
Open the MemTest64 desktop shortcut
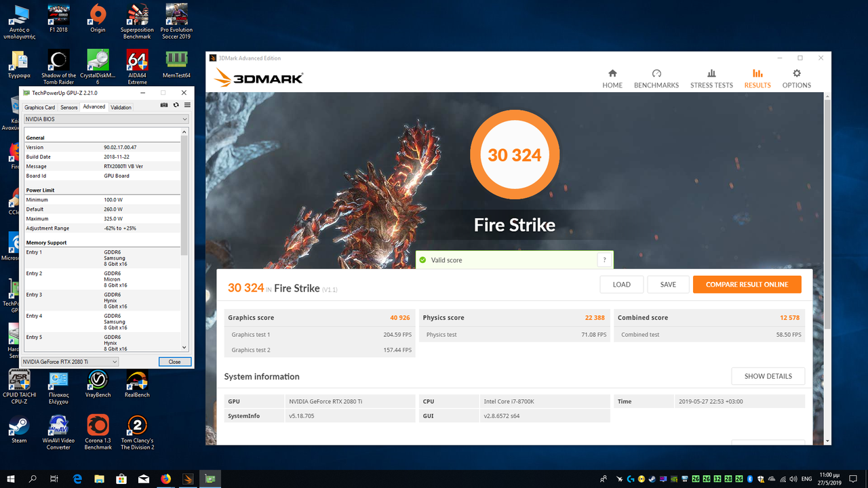tap(176, 64)
